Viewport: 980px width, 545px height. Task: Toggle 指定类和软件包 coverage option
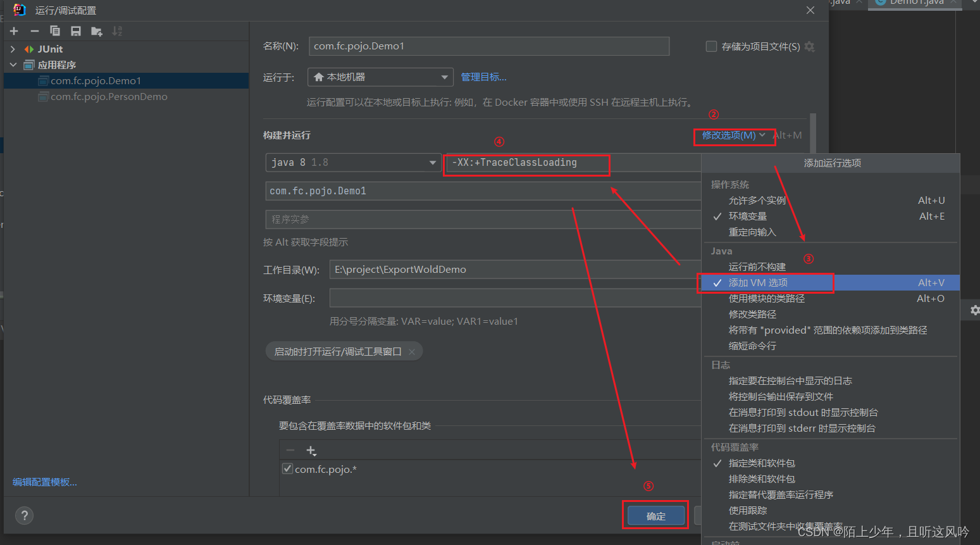pos(831,463)
